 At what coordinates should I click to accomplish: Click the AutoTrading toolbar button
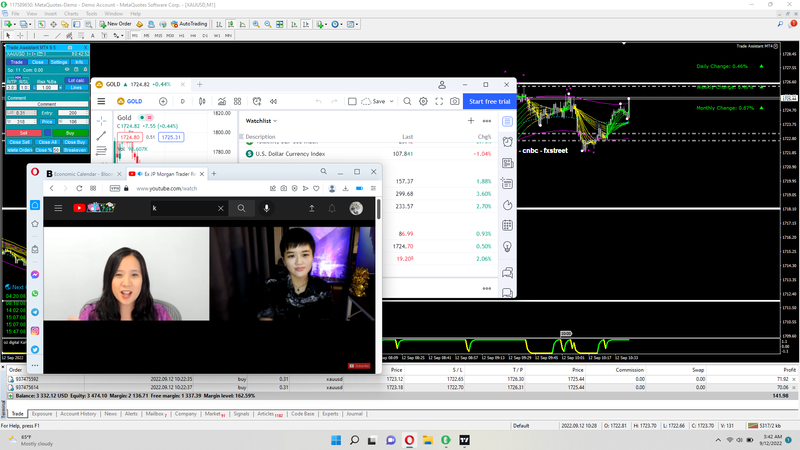pos(189,24)
